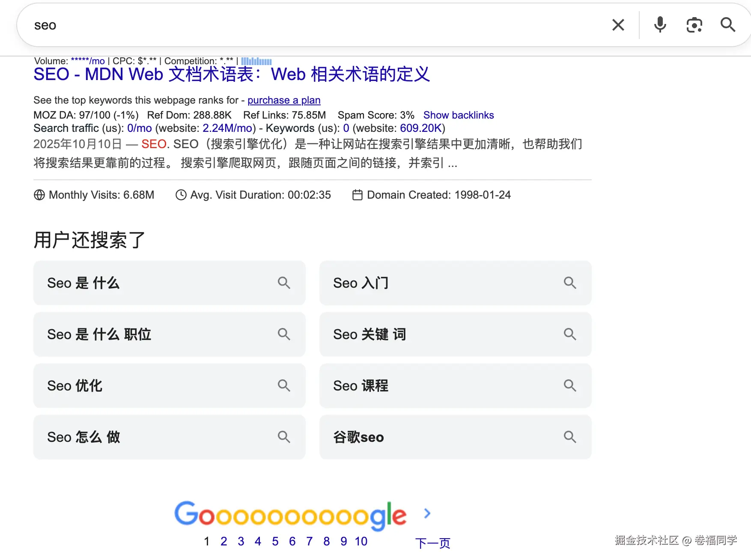This screenshot has width=751, height=560.
Task: Click inside the seo search input field
Action: click(317, 25)
